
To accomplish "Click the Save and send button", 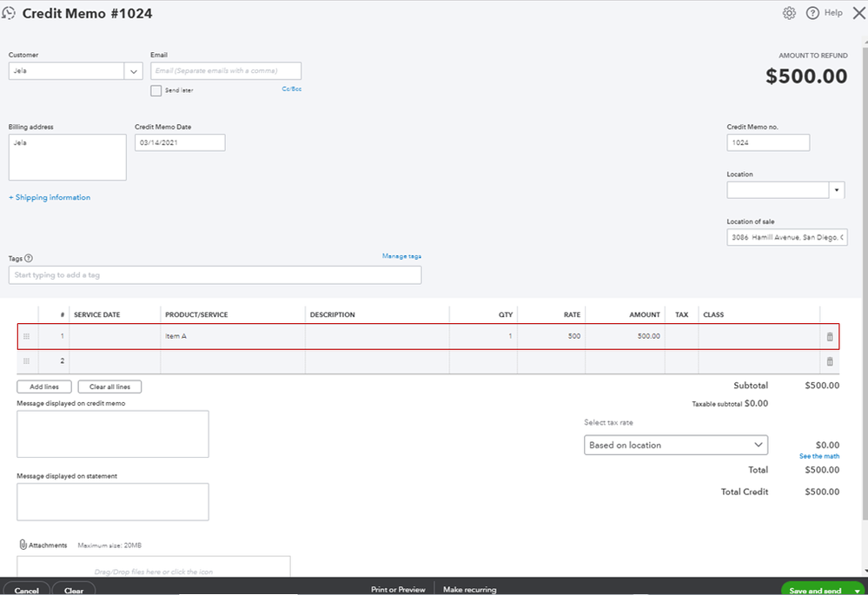I will [x=815, y=591].
